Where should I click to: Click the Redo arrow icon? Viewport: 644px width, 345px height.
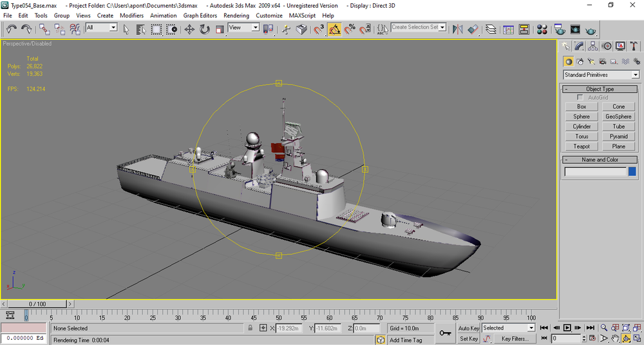pos(26,29)
